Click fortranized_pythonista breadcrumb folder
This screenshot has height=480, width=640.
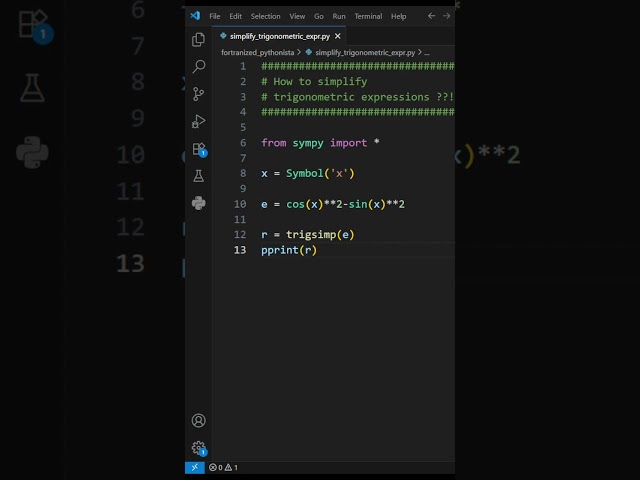[258, 53]
